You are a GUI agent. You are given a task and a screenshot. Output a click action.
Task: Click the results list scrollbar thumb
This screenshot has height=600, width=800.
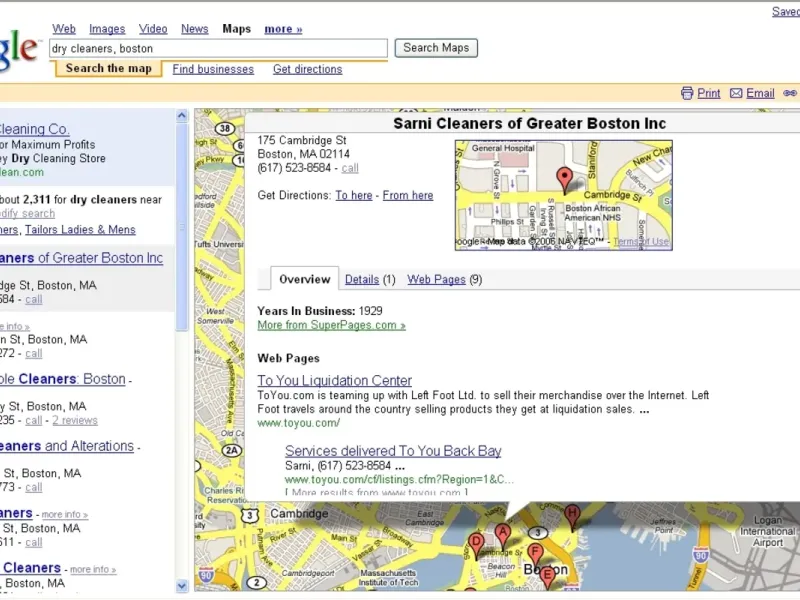tap(182, 227)
